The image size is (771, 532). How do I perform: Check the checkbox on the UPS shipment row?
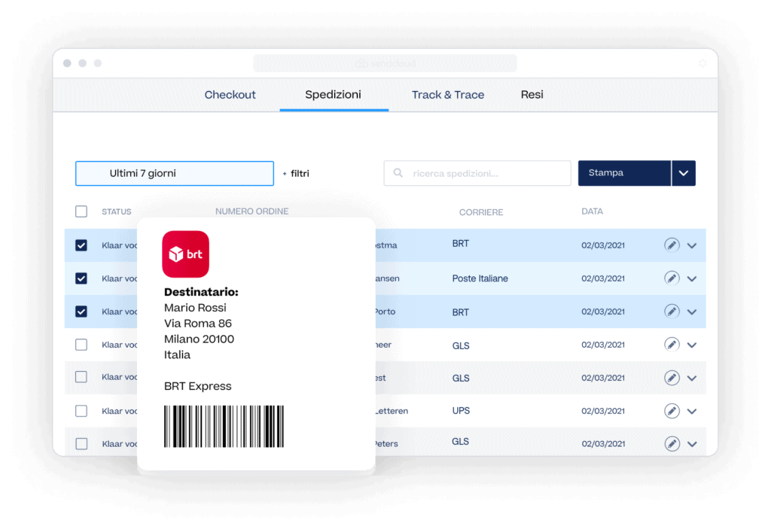pos(81,411)
